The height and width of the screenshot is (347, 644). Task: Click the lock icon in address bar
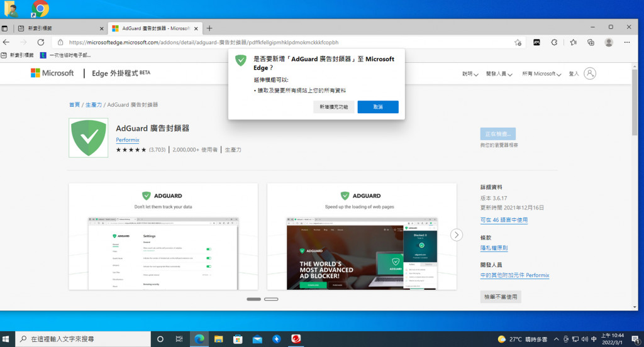pyautogui.click(x=60, y=42)
